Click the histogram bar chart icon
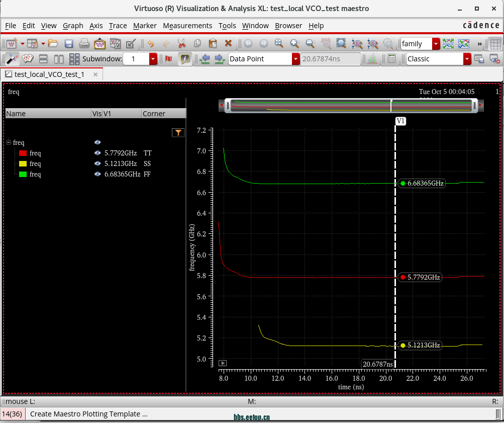Viewport: 504px width, 423px height. tap(372, 59)
